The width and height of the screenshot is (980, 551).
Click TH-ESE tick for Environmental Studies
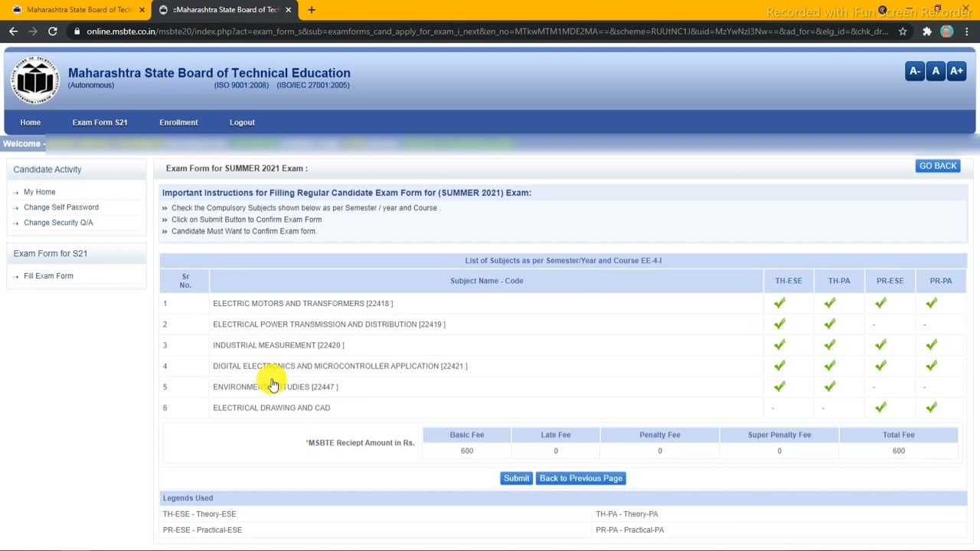point(779,386)
